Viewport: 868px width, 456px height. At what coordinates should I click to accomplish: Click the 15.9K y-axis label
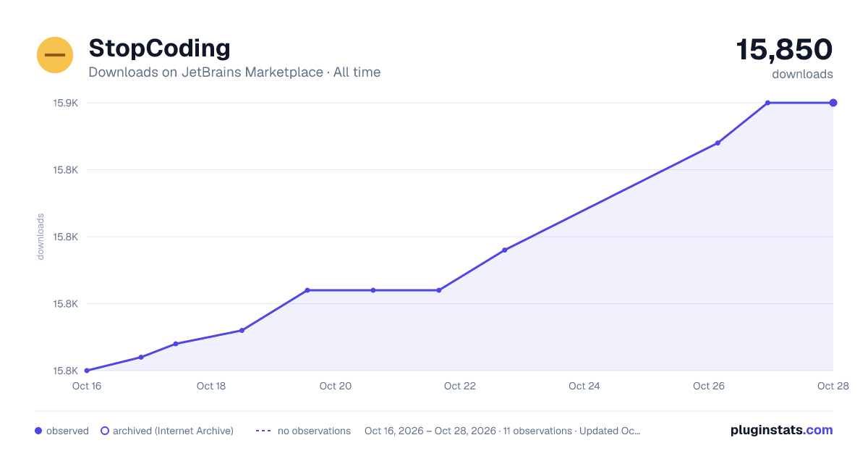point(66,103)
